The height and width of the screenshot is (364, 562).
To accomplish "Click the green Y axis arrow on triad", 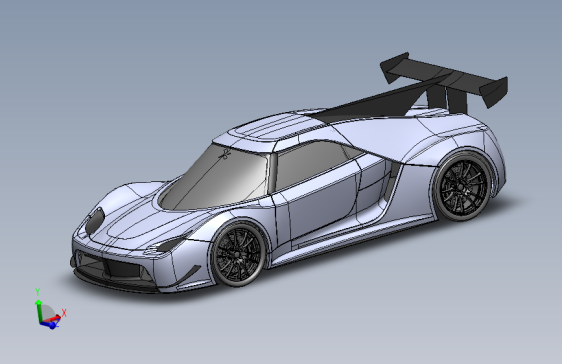I will [x=38, y=311].
